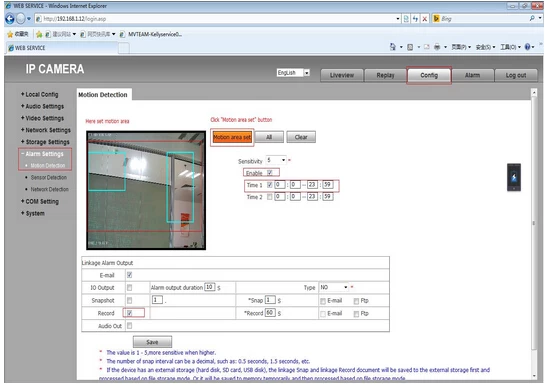Click the search magnifier icon in Bing box

pos(532,18)
